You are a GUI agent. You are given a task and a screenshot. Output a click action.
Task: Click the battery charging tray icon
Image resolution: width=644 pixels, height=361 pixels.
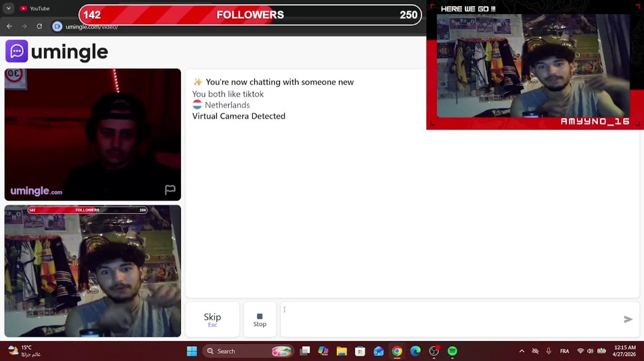[x=601, y=351]
